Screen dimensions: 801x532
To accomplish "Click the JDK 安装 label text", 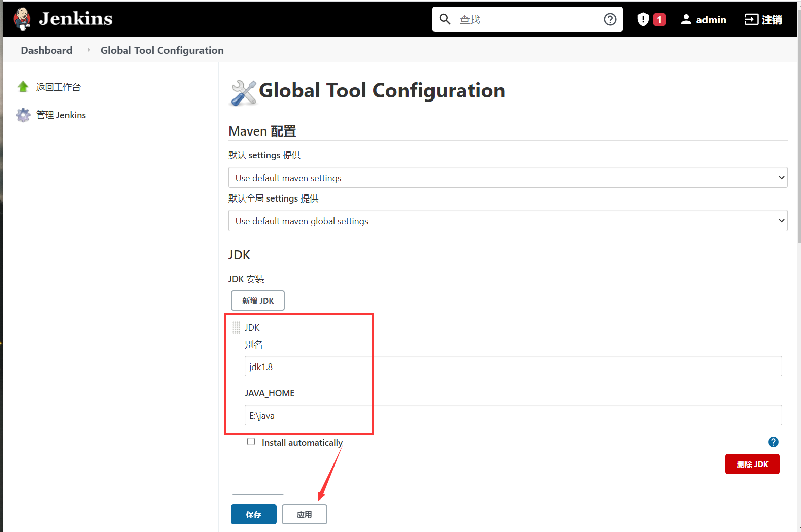I will [x=246, y=279].
